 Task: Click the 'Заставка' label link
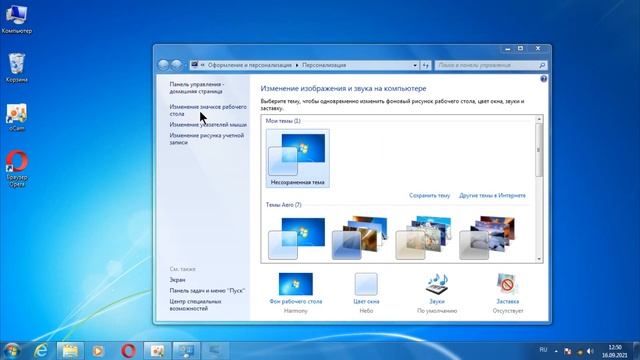(507, 301)
